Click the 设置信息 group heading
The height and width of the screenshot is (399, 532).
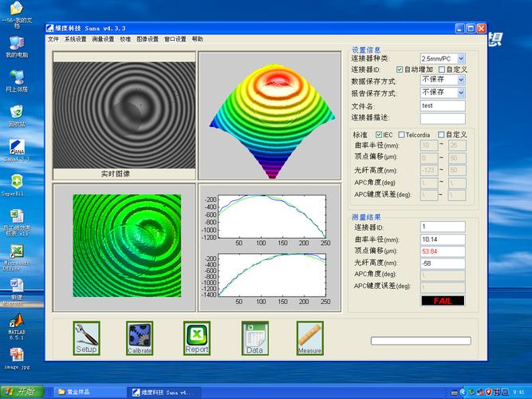(x=366, y=49)
